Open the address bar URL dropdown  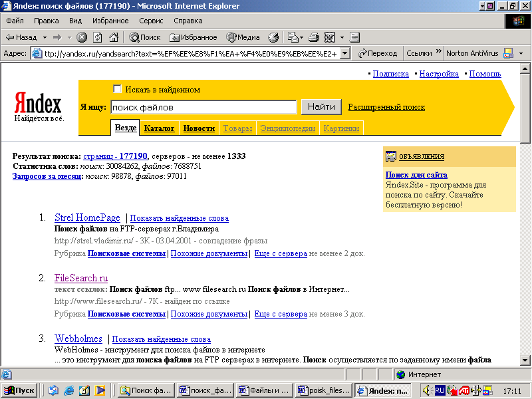coord(345,53)
